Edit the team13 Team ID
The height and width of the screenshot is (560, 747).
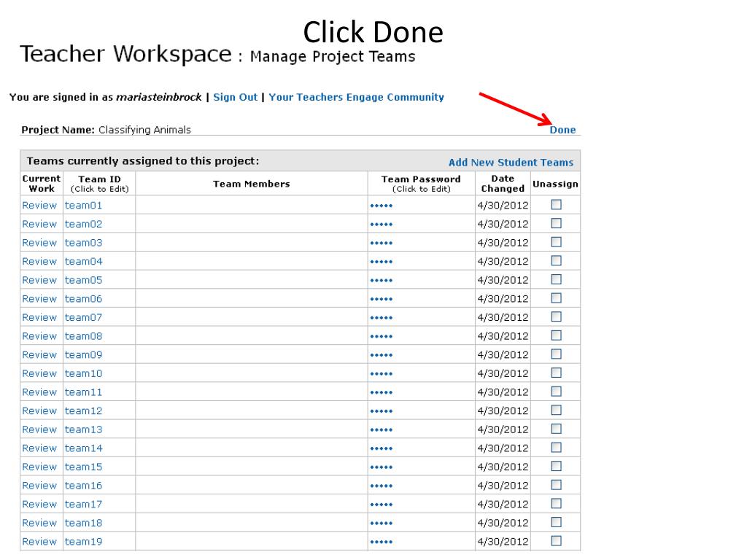tap(83, 429)
